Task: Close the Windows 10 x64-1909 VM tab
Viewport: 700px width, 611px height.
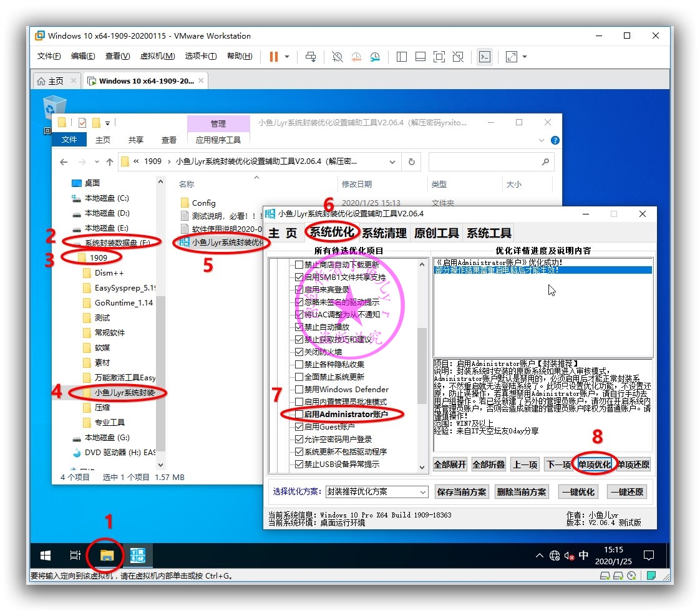Action: point(201,80)
